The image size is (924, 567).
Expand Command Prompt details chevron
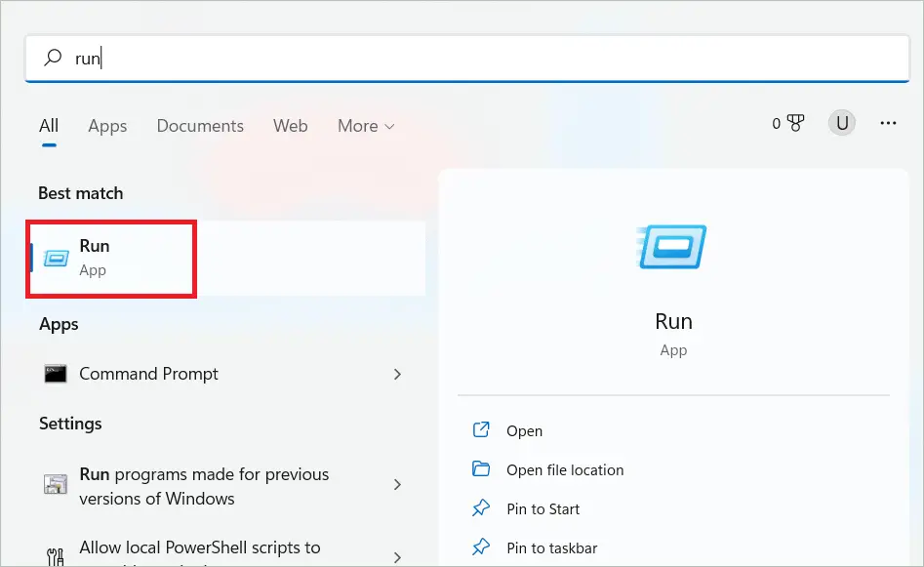point(397,375)
